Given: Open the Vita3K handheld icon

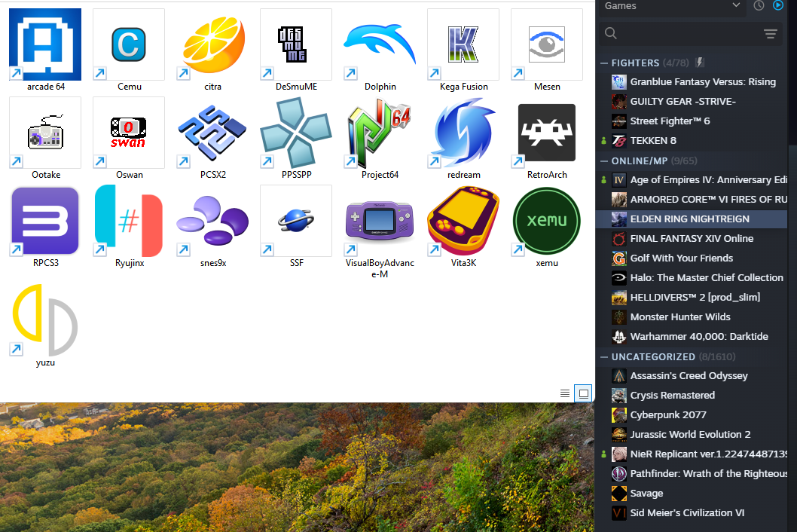Looking at the screenshot, I should coord(463,221).
